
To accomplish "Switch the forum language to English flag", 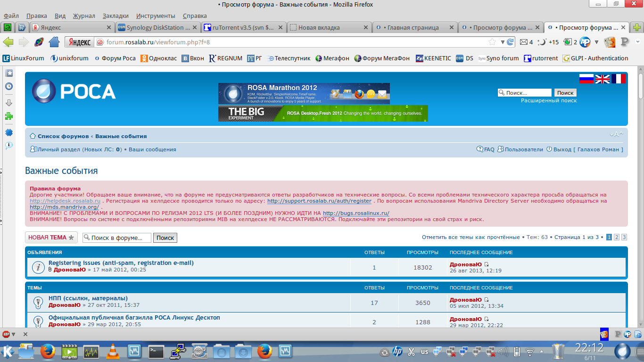I will pyautogui.click(x=603, y=79).
